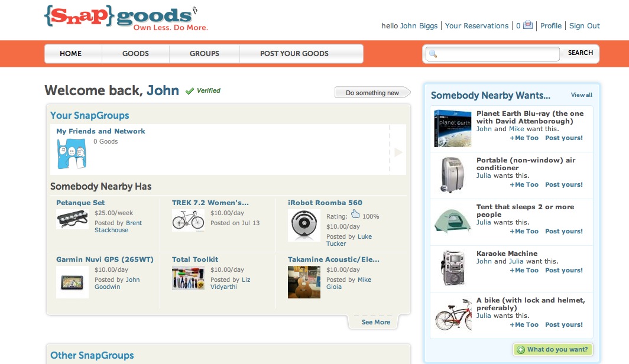
Task: Click the What do you want? button
Action: [x=553, y=350]
